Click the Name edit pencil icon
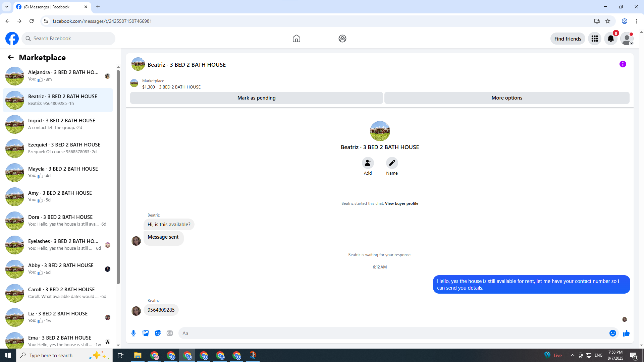 [392, 163]
